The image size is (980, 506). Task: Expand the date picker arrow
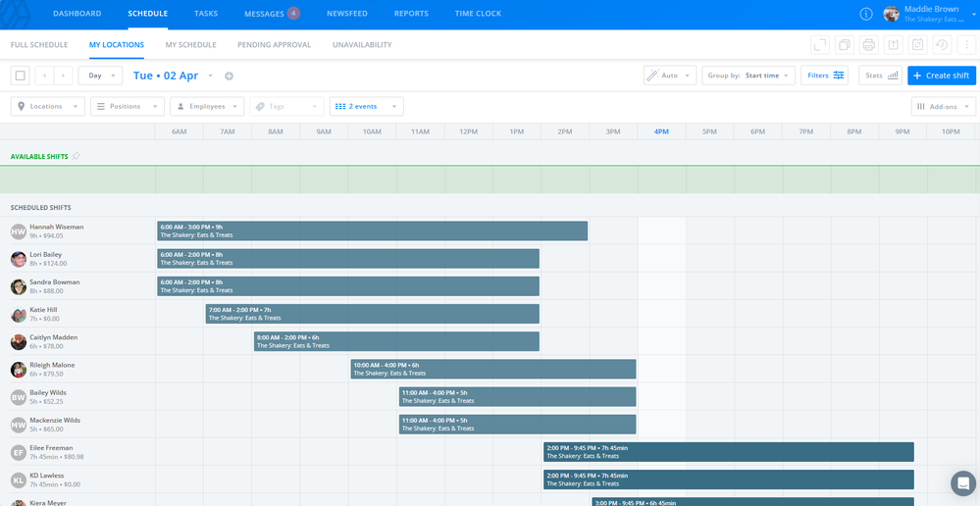tap(211, 76)
